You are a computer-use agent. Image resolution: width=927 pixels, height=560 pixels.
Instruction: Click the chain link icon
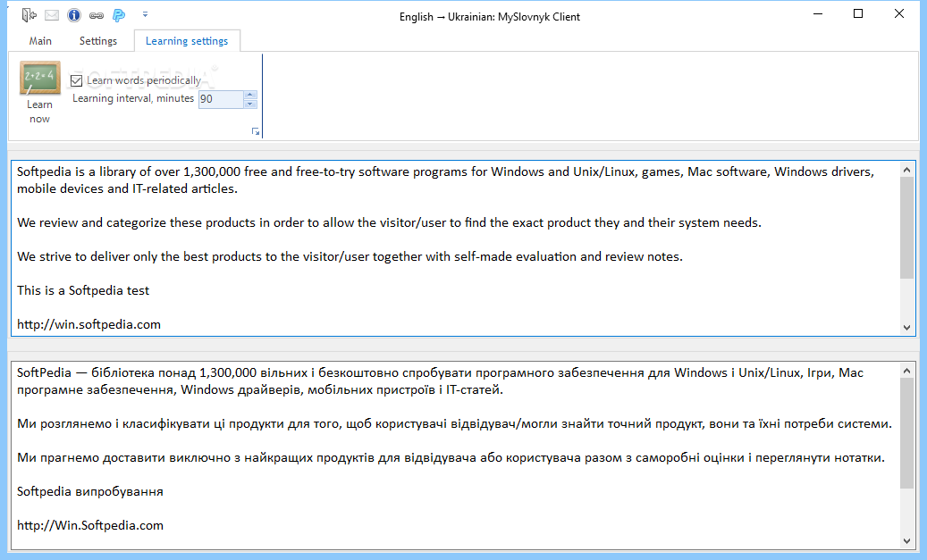(x=97, y=15)
